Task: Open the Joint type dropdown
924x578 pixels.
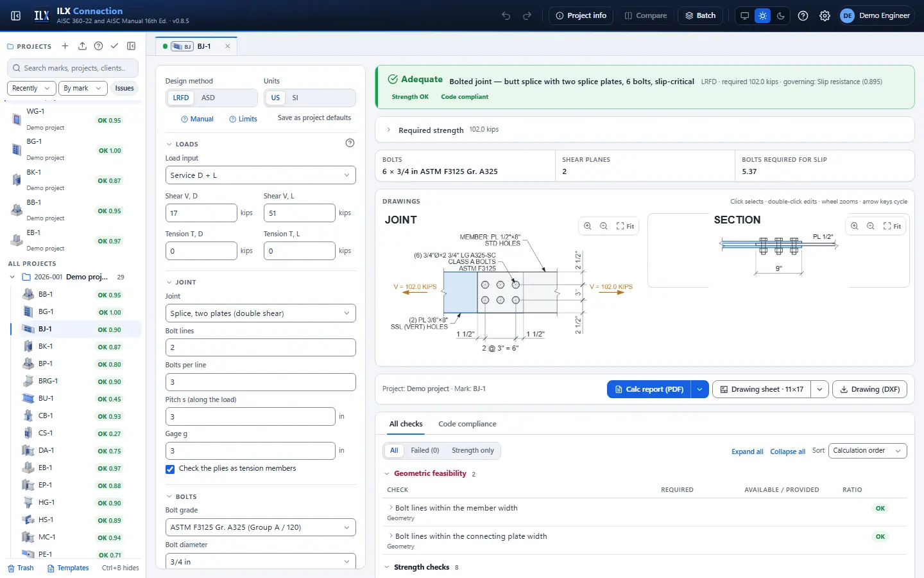Action: pos(261,313)
